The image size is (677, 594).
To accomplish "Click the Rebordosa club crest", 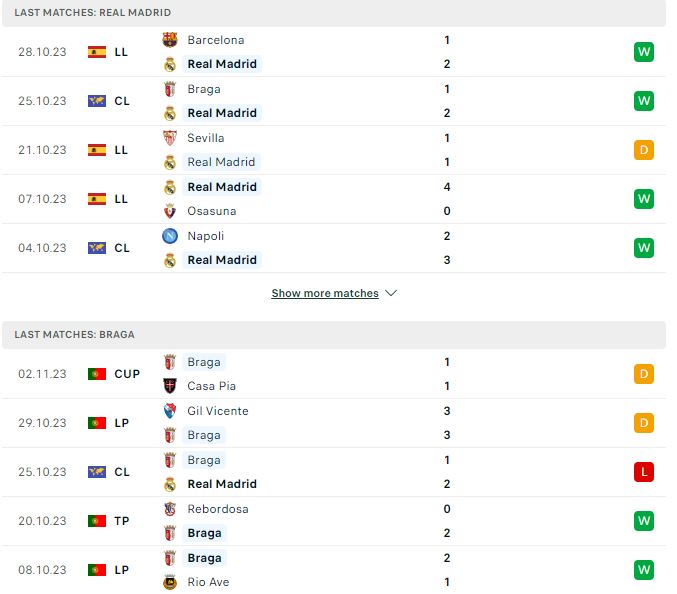I will click(x=170, y=509).
